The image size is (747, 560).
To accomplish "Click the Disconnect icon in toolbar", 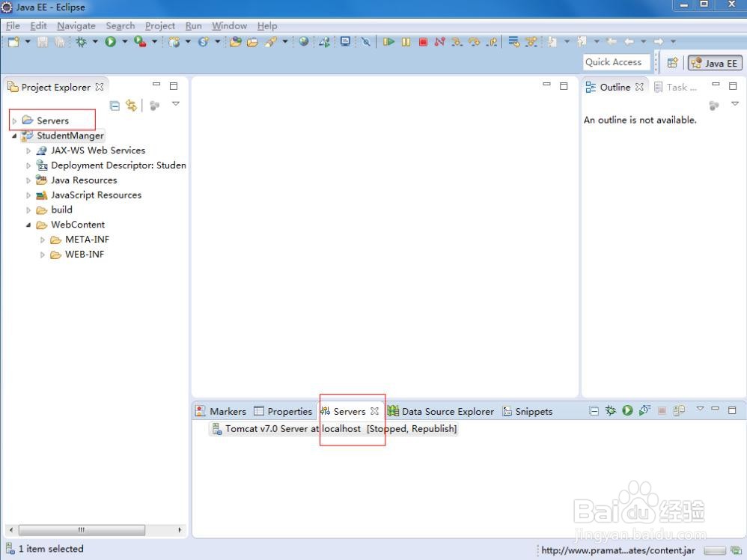I will 439,42.
